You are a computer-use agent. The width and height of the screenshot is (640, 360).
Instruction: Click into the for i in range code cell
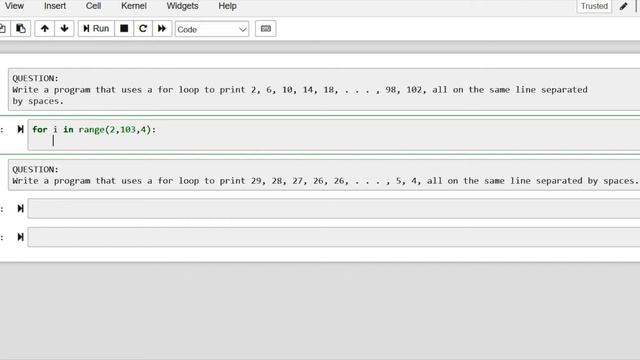(334, 135)
